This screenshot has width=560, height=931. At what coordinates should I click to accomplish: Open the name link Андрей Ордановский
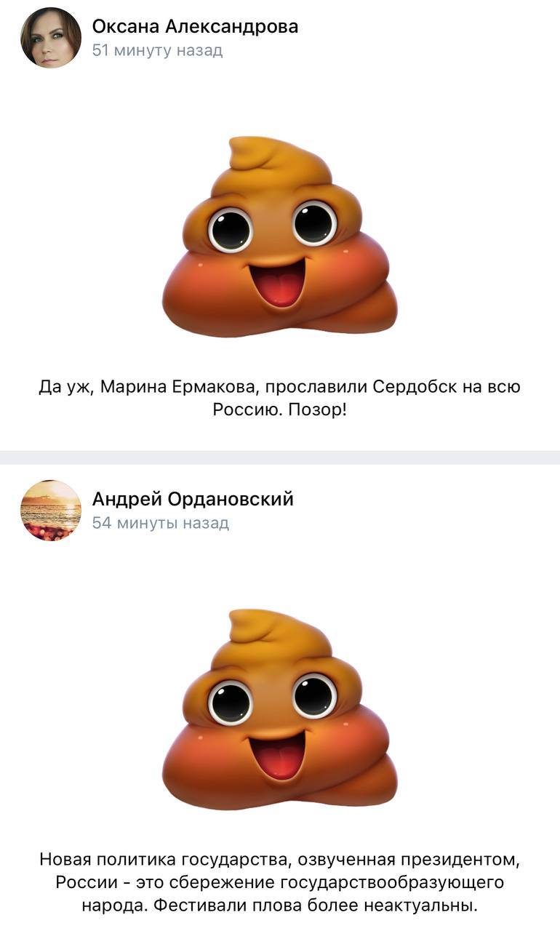[193, 500]
